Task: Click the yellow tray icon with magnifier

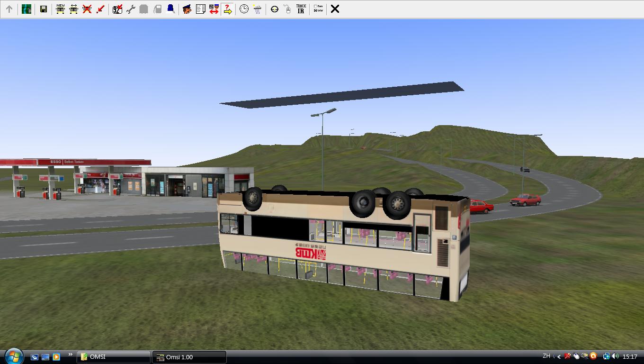Action: pos(585,356)
